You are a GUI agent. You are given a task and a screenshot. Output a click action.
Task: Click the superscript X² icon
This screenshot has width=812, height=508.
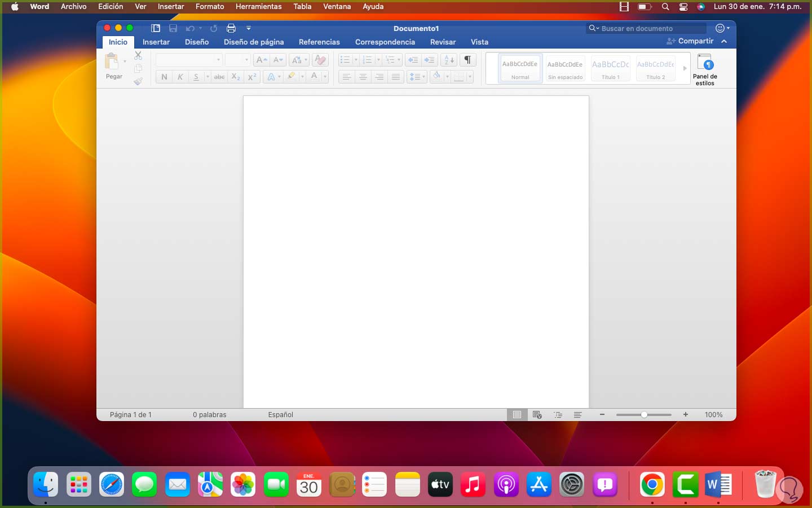[252, 77]
